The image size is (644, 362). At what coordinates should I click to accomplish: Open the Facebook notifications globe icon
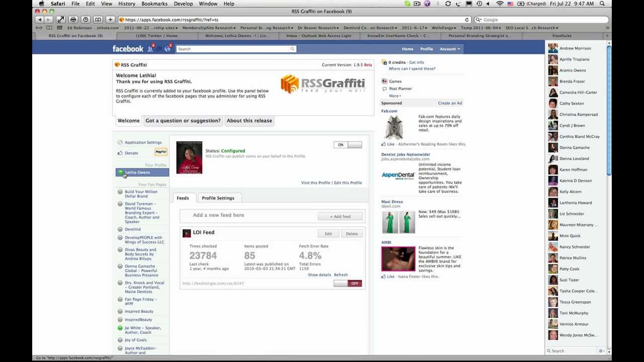[x=168, y=48]
